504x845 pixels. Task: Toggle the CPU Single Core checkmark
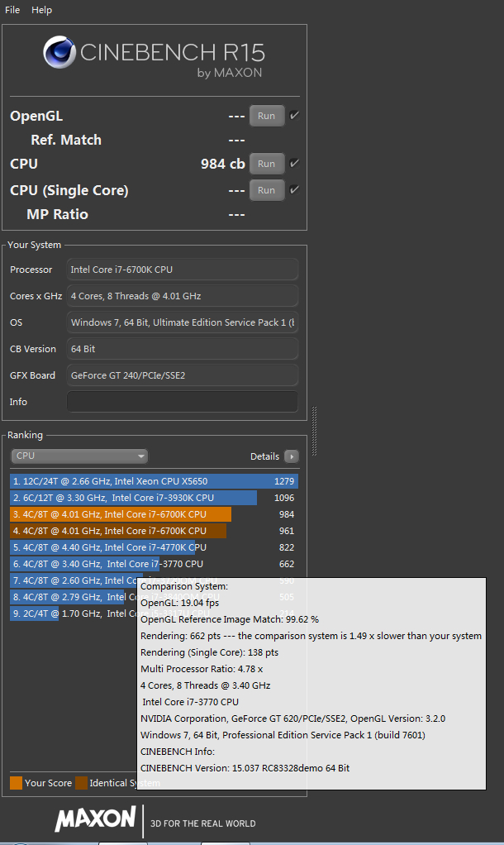(x=295, y=190)
